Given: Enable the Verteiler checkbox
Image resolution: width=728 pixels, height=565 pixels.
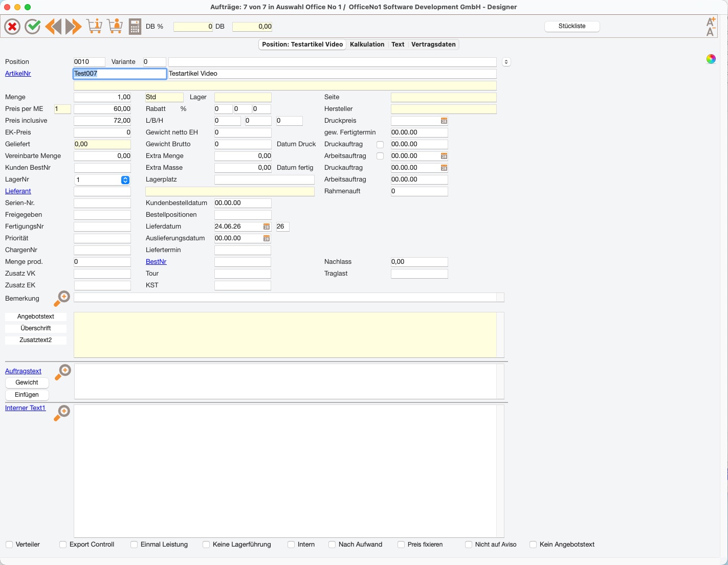Looking at the screenshot, I should coord(9,545).
